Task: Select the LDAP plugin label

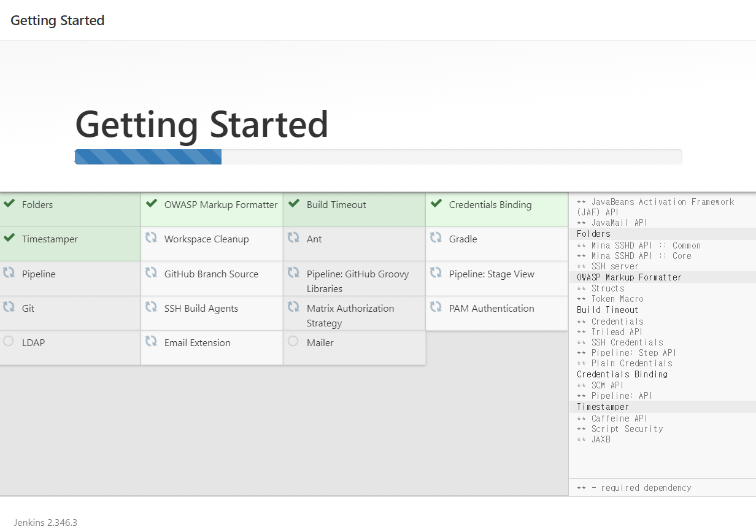Action: coord(33,343)
